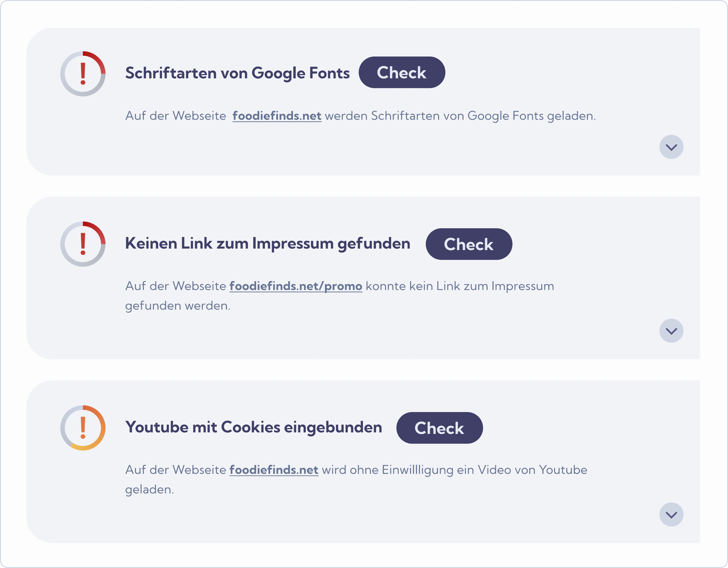This screenshot has height=568, width=728.
Task: Open the foodiefinds.net/promo link
Action: coord(296,286)
